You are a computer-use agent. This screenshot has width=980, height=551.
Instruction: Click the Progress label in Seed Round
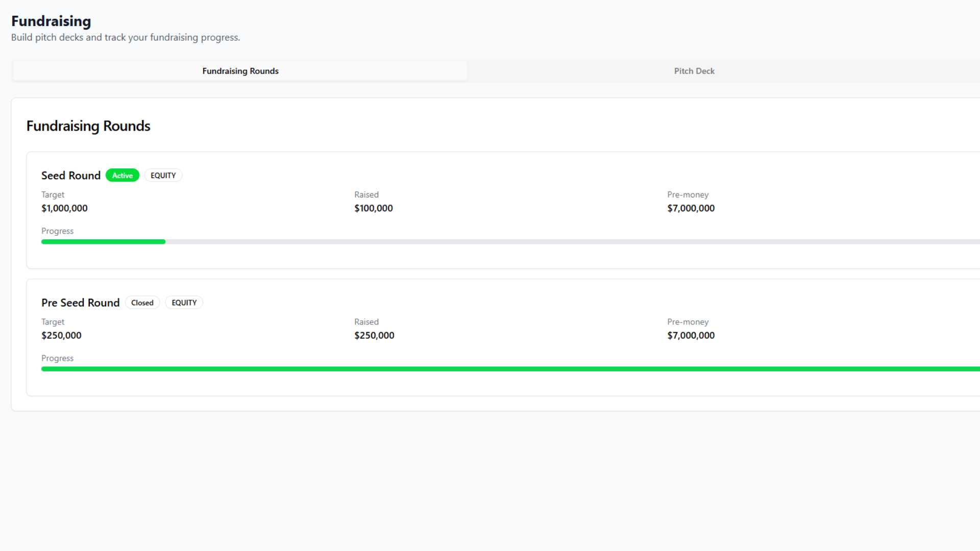click(x=57, y=231)
